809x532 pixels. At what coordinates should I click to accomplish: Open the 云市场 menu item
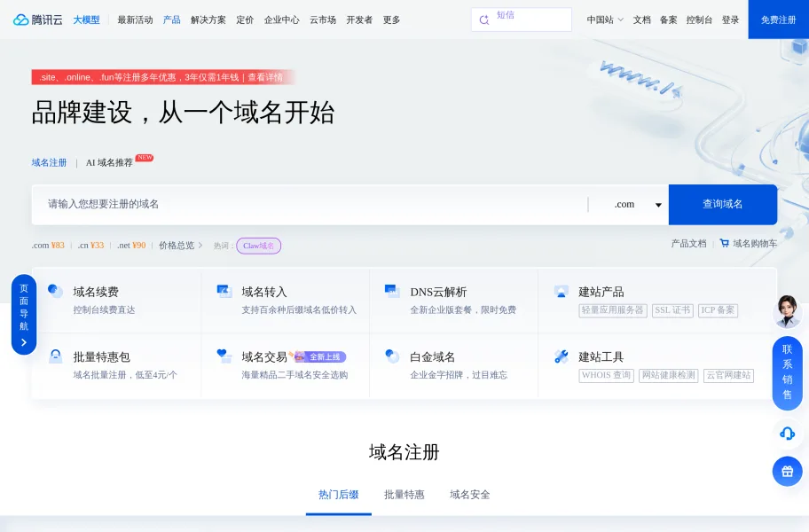323,20
